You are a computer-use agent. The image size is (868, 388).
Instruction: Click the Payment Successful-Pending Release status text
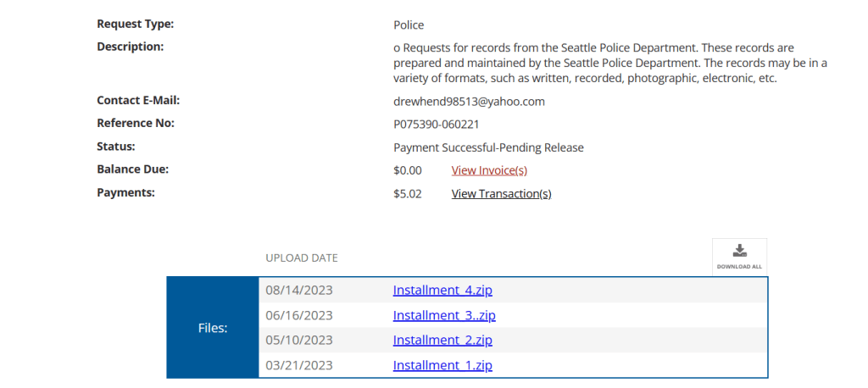click(x=488, y=147)
